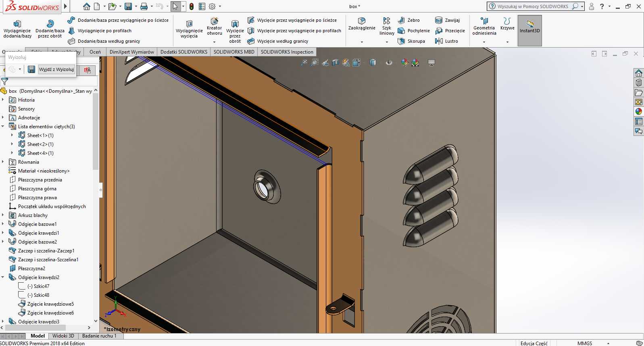Image resolution: width=644 pixels, height=346 pixels.
Task: Open File Properties list icon
Action: coord(202,6)
